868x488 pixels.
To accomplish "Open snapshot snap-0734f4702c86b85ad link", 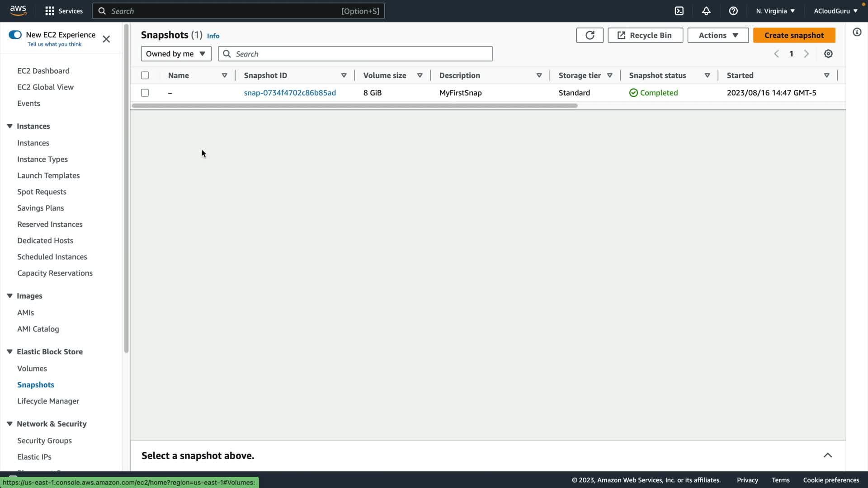I will [290, 93].
